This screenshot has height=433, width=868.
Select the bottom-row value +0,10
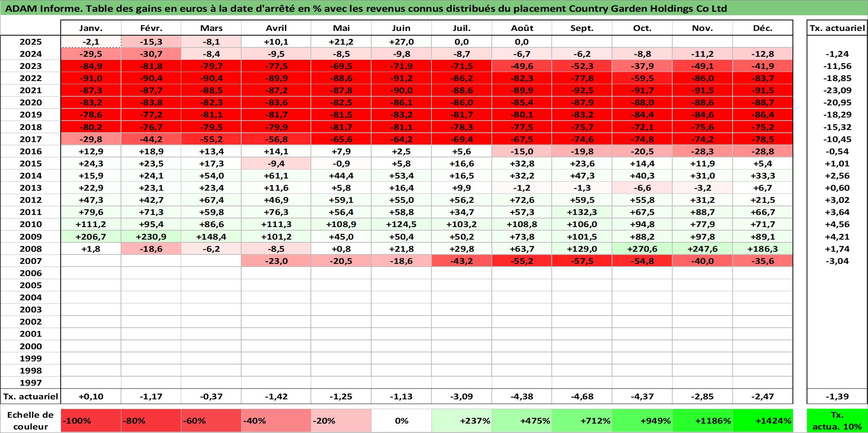tap(91, 397)
